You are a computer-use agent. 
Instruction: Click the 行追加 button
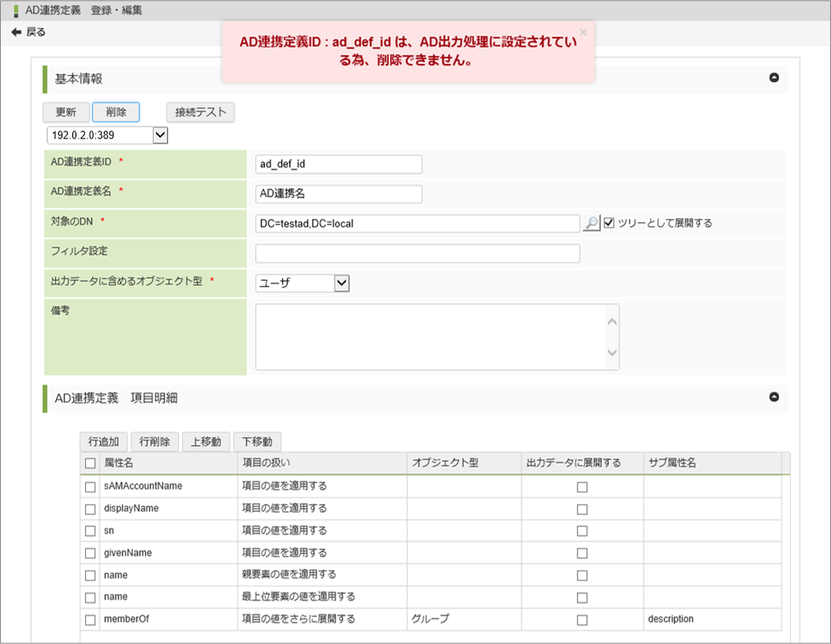103,442
